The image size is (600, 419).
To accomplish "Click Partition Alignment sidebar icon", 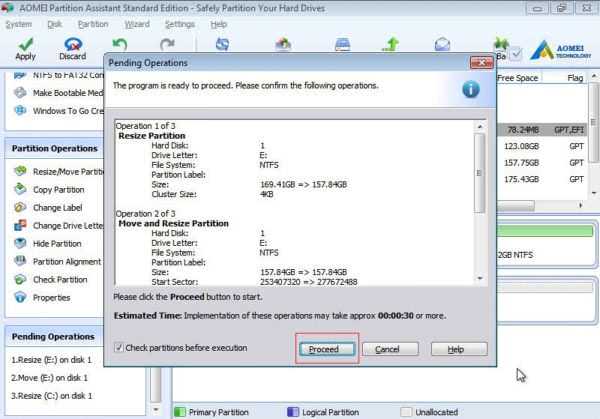I will [x=20, y=261].
